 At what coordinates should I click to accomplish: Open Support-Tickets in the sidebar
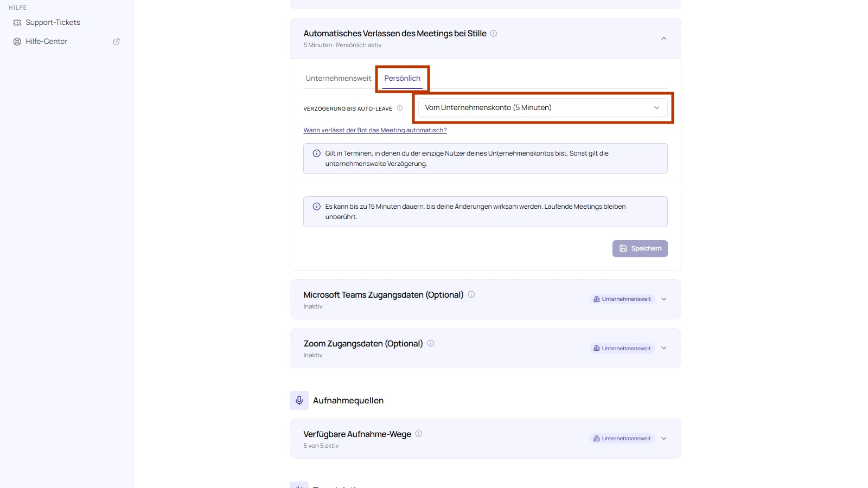(53, 22)
